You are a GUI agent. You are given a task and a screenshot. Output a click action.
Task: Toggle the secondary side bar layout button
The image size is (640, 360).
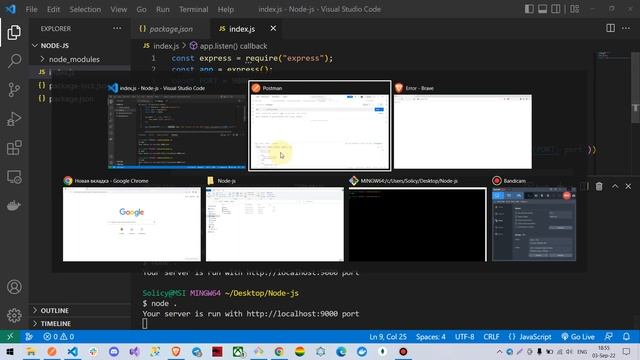556,9
